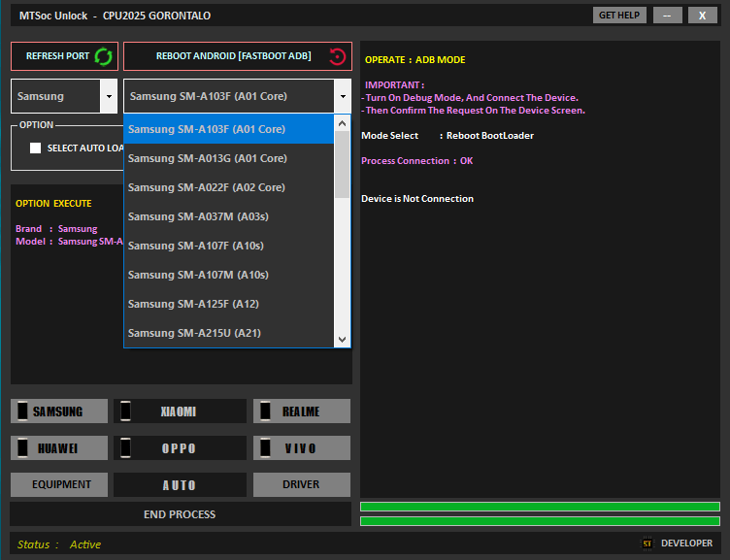
Task: Choose Samsung SM-A022F (A02 Core)
Action: [x=228, y=187]
